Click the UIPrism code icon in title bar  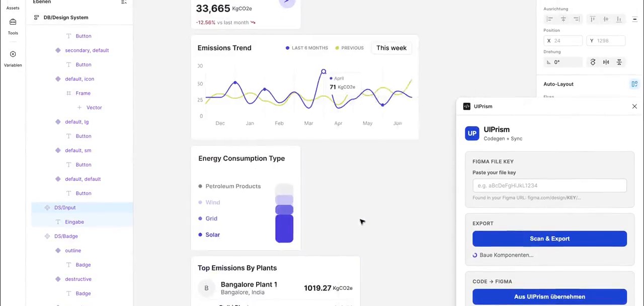[x=467, y=106]
